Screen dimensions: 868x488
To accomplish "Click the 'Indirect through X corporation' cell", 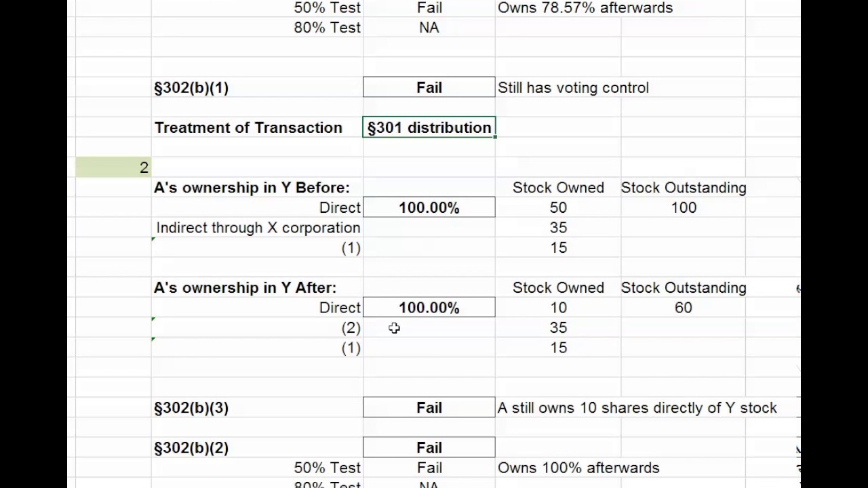I will 258,228.
